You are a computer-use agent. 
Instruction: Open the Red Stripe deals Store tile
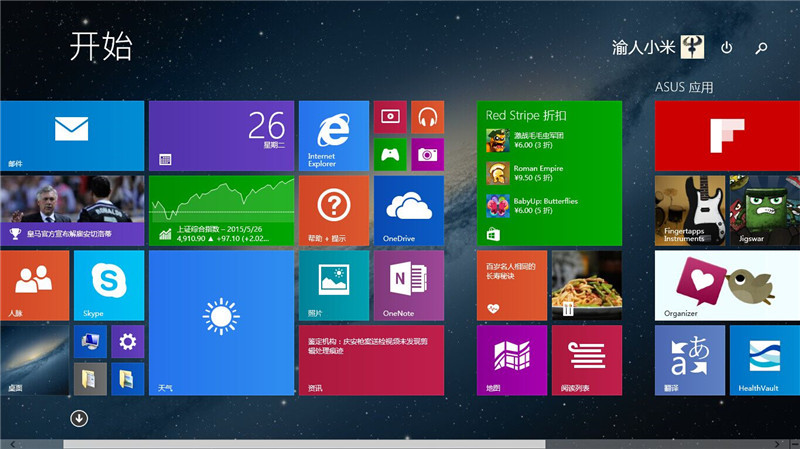click(x=549, y=173)
